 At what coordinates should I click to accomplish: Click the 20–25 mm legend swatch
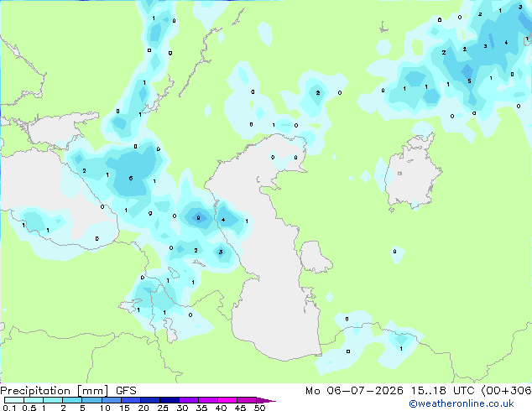149,400
